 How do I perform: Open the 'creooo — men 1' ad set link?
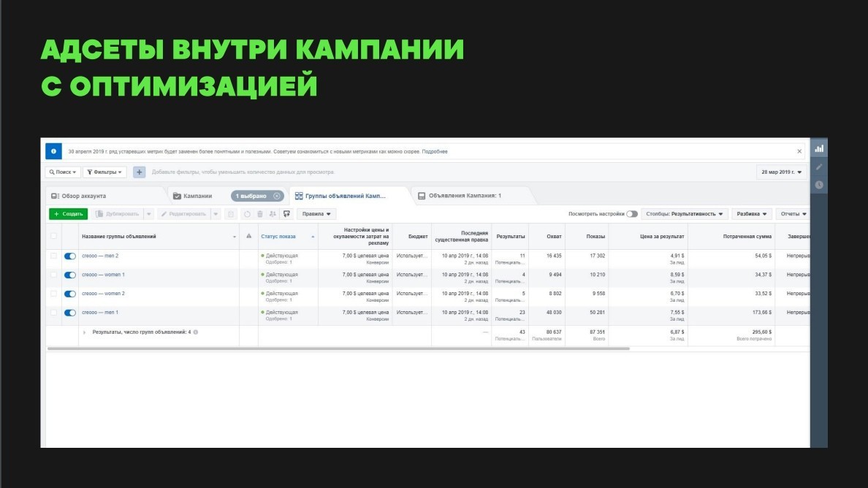[100, 312]
